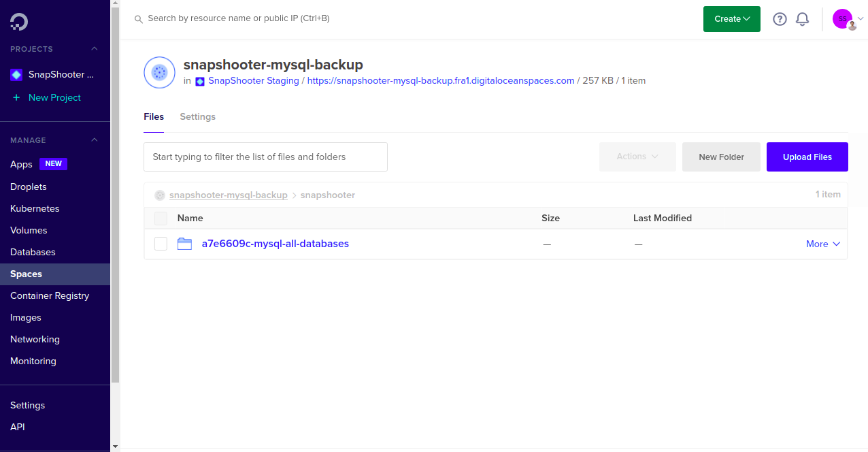The height and width of the screenshot is (452, 868).
Task: Click the snapshooter-mysql-backup page title
Action: pyautogui.click(x=273, y=65)
